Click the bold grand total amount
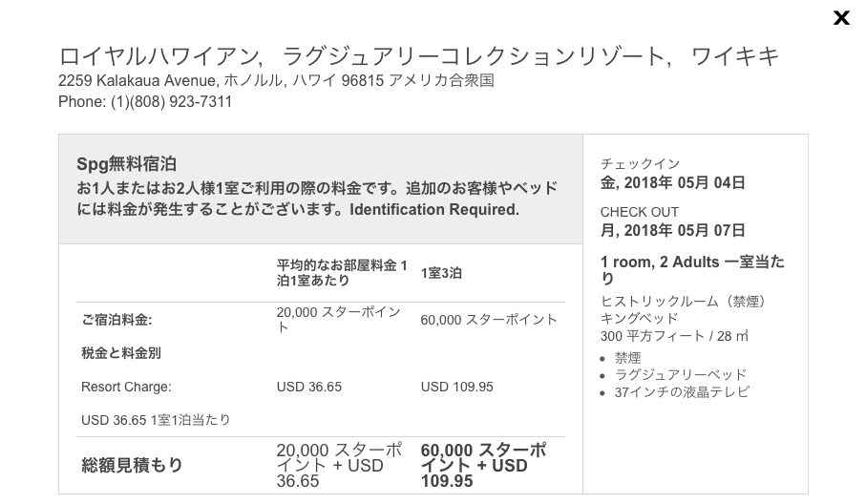The height and width of the screenshot is (504, 866). tap(483, 466)
